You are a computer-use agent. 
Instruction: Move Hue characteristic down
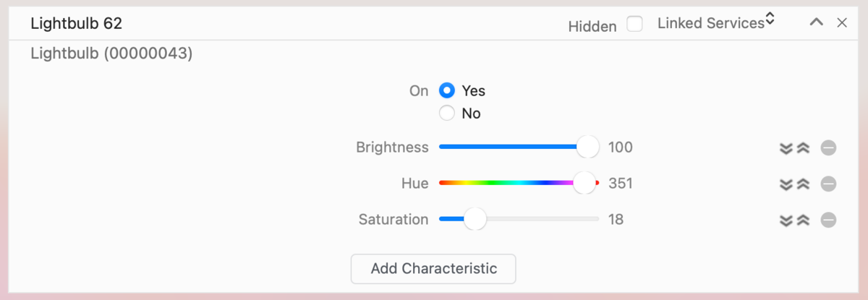(786, 184)
